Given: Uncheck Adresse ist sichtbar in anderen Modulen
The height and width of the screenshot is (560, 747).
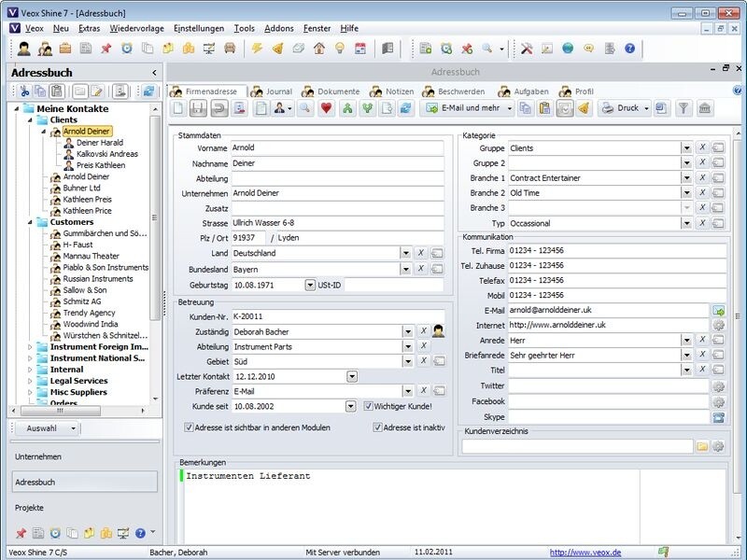Looking at the screenshot, I should pos(190,427).
